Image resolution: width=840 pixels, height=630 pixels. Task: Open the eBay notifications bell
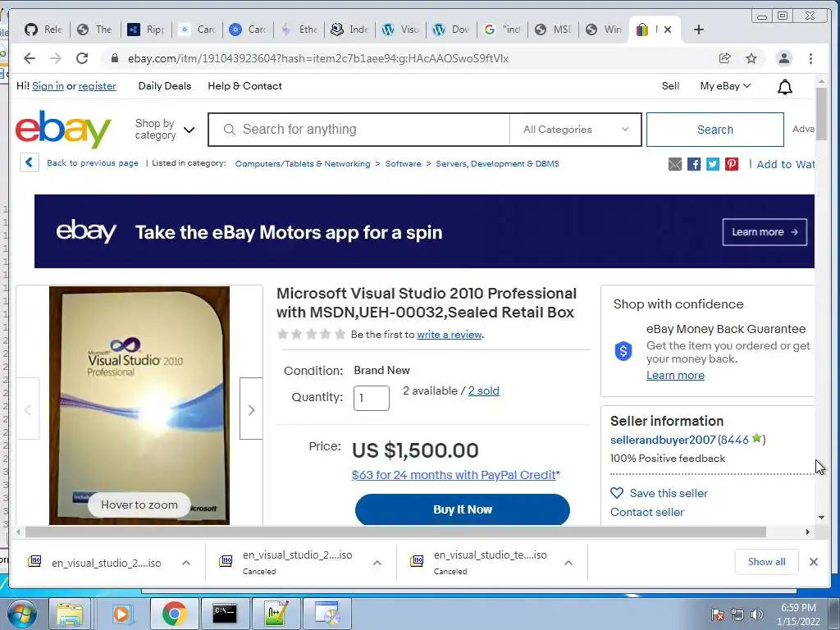785,87
